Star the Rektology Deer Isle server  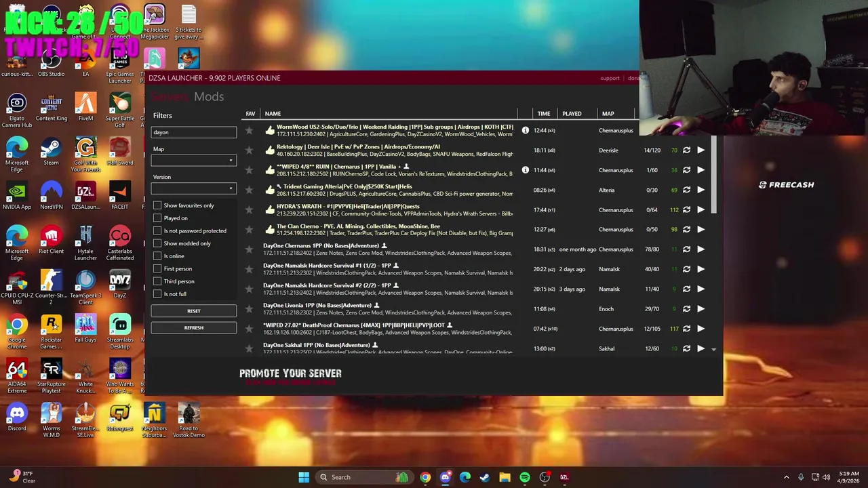tap(249, 150)
